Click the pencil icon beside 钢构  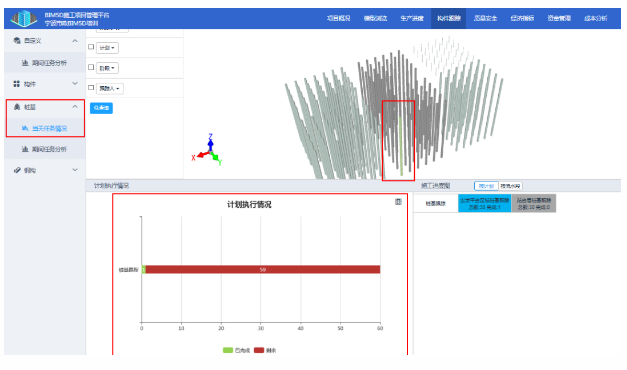pyautogui.click(x=17, y=170)
